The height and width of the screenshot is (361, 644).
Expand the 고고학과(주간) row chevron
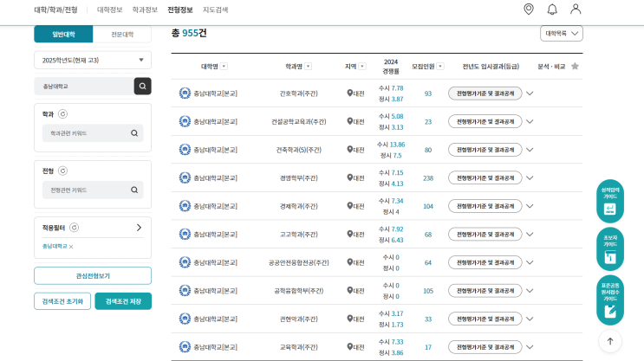coord(530,235)
